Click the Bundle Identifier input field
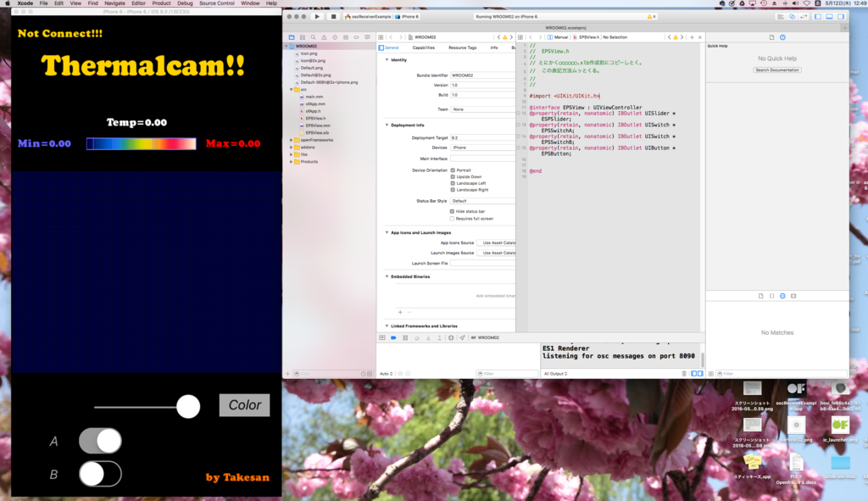868x501 pixels. pyautogui.click(x=482, y=75)
